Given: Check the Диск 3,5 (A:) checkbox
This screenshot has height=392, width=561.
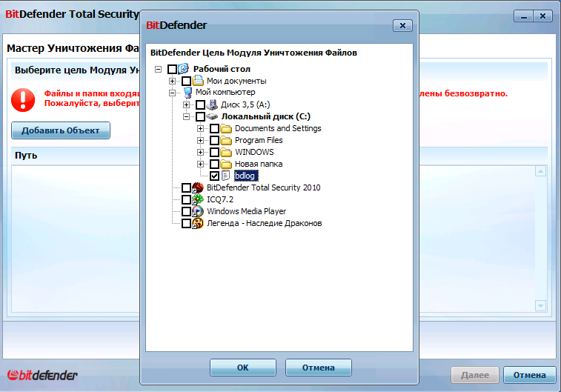Looking at the screenshot, I should (x=200, y=104).
